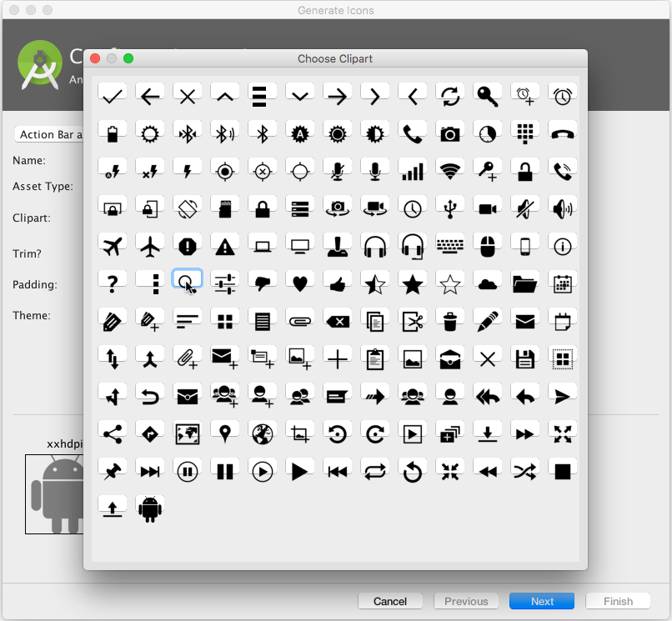Viewport: 672px width, 621px height.
Task: Select the Bluetooth clipart icon
Action: pyautogui.click(x=262, y=132)
